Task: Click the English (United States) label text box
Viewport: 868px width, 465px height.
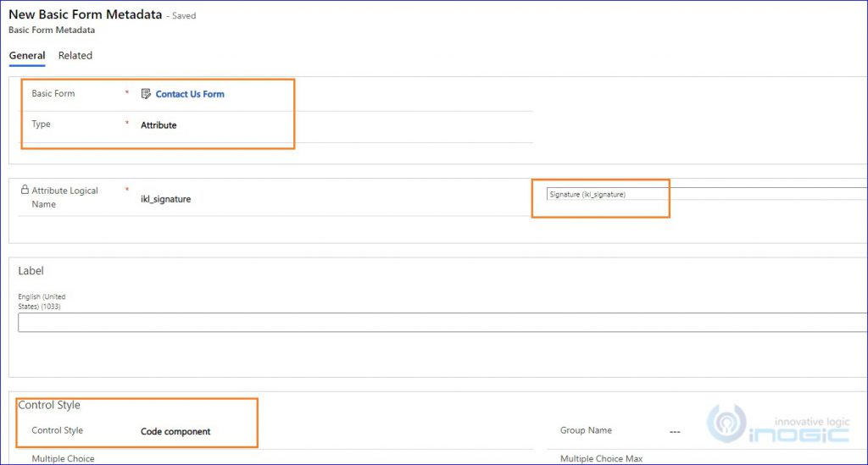Action: tap(441, 323)
